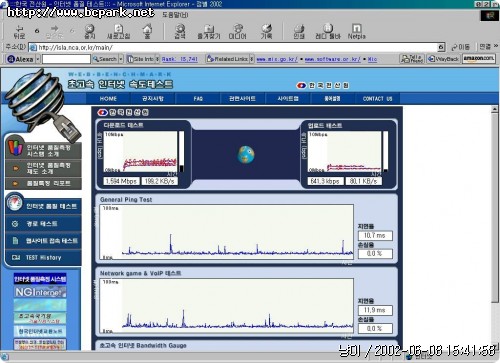Open the Media toolbar icon

(237, 32)
